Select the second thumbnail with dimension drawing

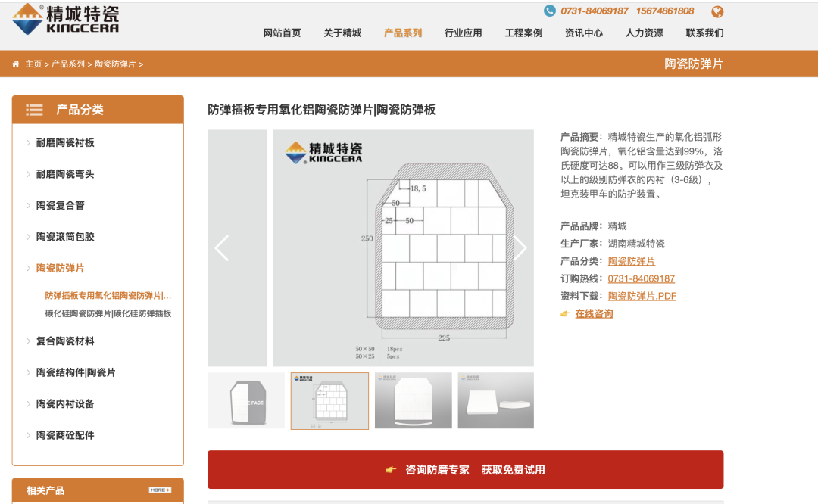[x=329, y=400]
